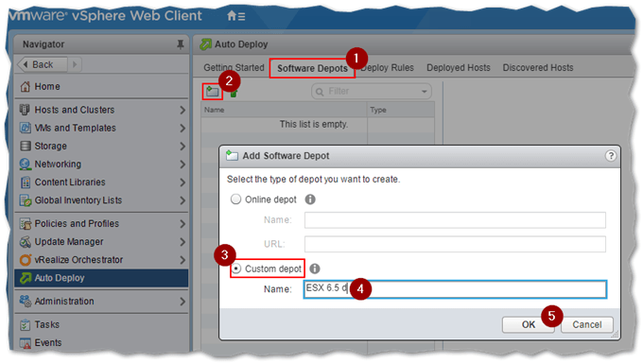The image size is (643, 364).
Task: Sort depots by Type column header
Action: [x=401, y=110]
